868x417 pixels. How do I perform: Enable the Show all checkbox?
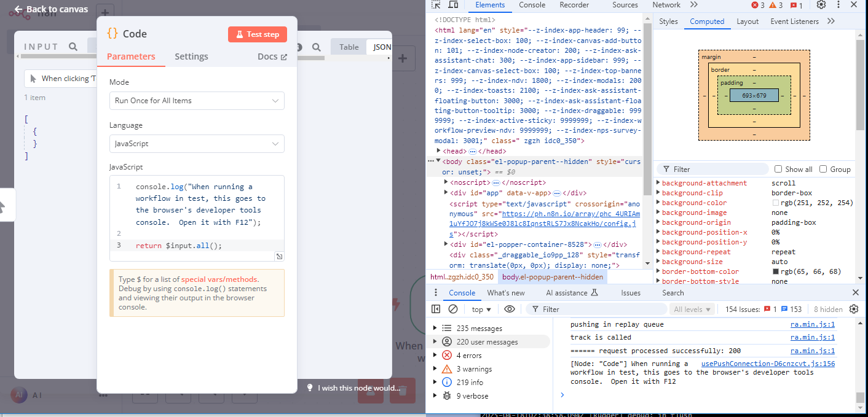pos(778,169)
